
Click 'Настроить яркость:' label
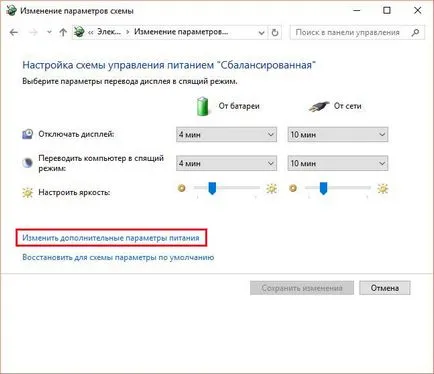[74, 193]
